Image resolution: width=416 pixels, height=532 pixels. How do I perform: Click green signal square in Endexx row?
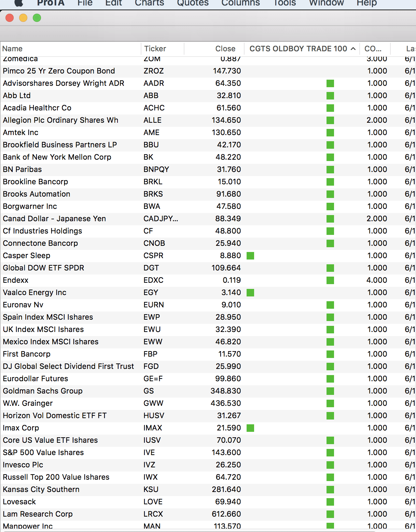pyautogui.click(x=330, y=280)
